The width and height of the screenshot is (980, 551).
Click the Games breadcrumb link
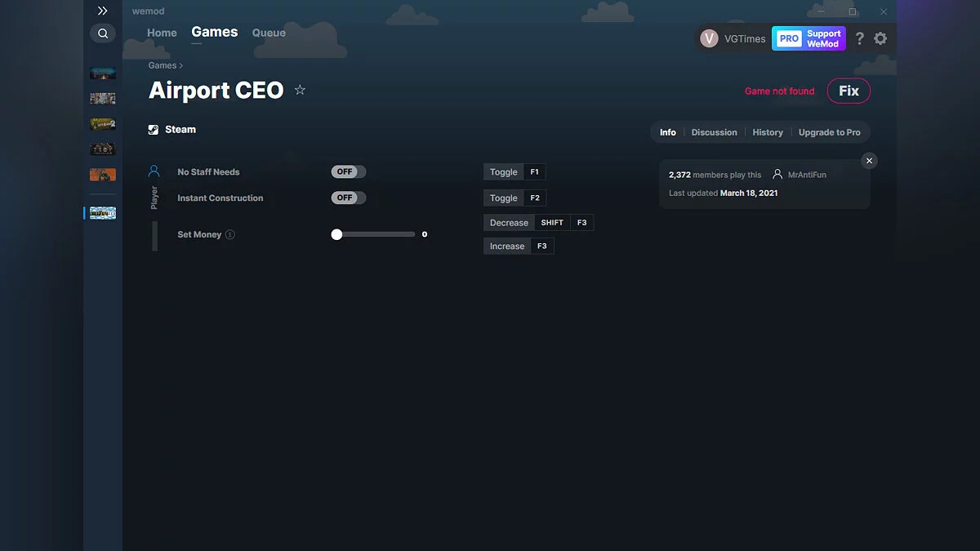(x=163, y=65)
